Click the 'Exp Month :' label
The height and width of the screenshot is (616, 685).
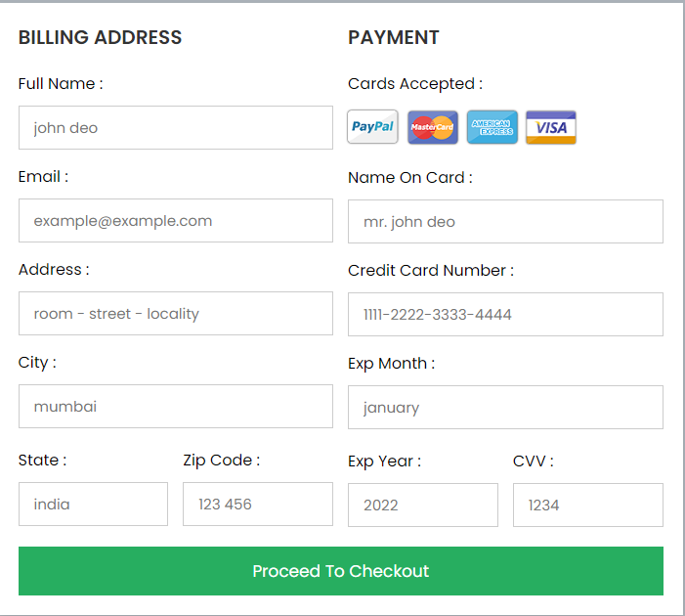pyautogui.click(x=392, y=364)
